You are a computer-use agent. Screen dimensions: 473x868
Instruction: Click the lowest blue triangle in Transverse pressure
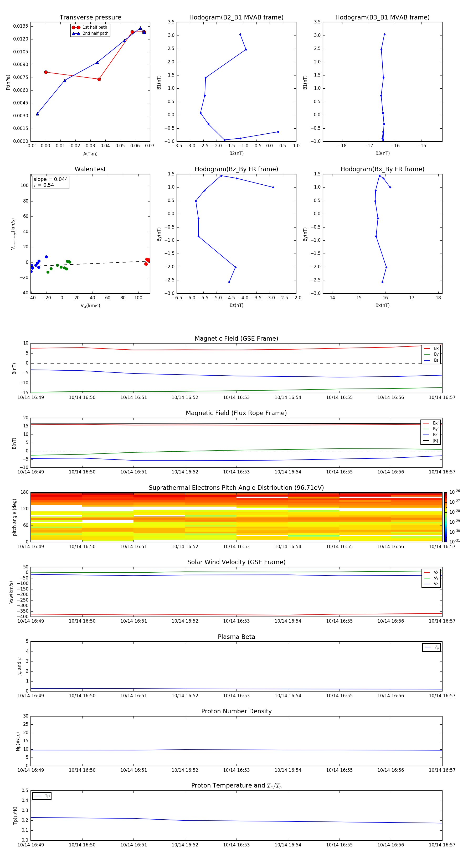coord(37,114)
